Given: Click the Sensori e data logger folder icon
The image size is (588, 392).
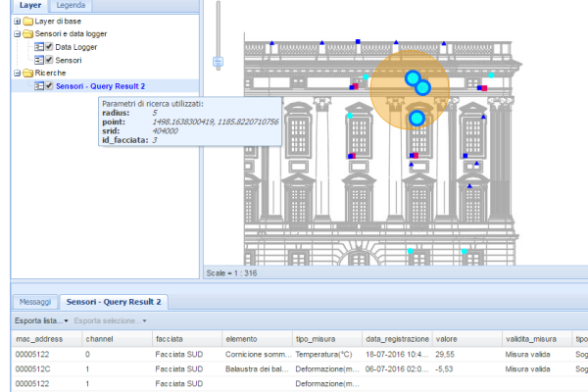Looking at the screenshot, I should (25, 33).
